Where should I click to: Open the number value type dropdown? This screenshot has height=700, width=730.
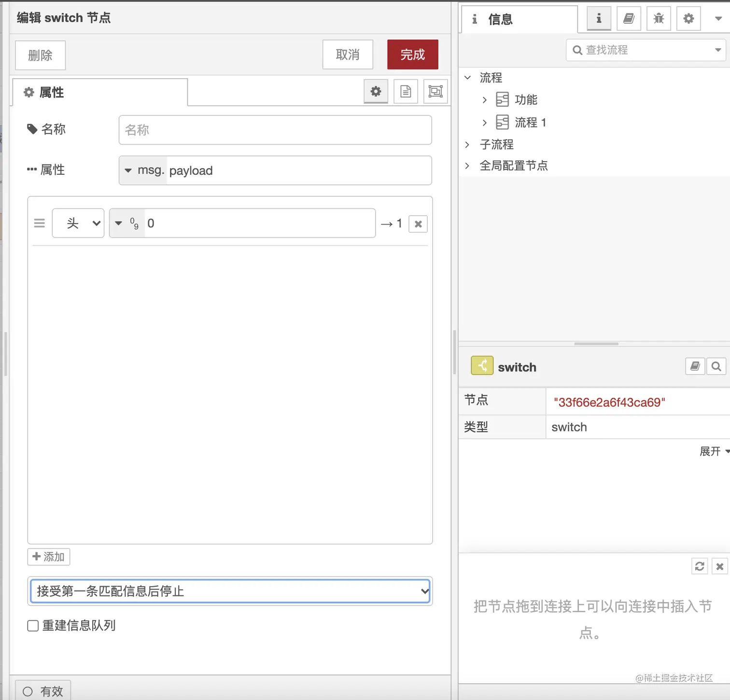click(x=127, y=223)
